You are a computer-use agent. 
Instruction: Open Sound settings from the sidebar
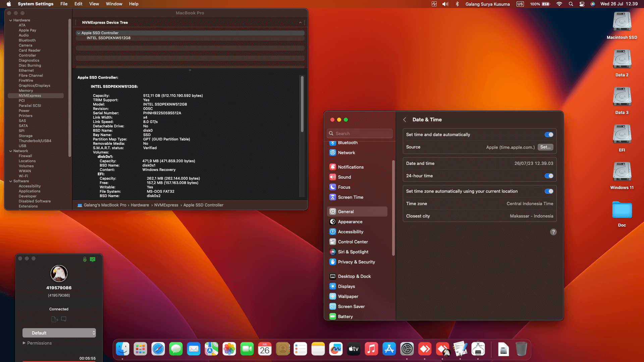[344, 177]
